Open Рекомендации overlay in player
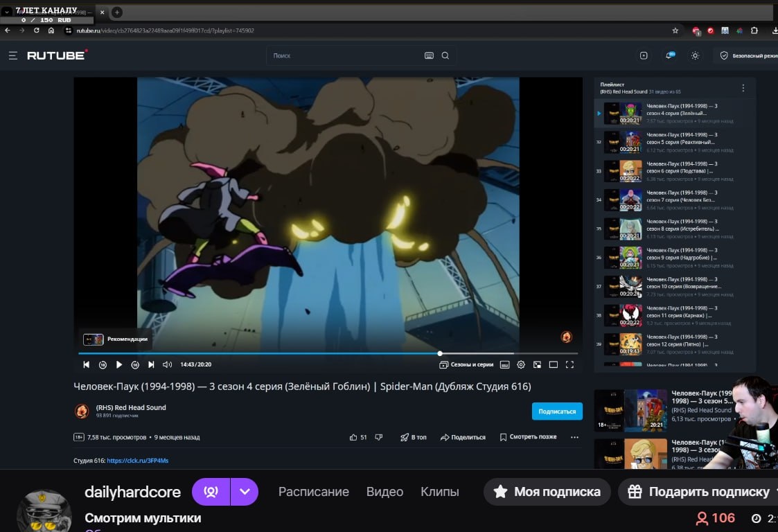 click(x=116, y=339)
